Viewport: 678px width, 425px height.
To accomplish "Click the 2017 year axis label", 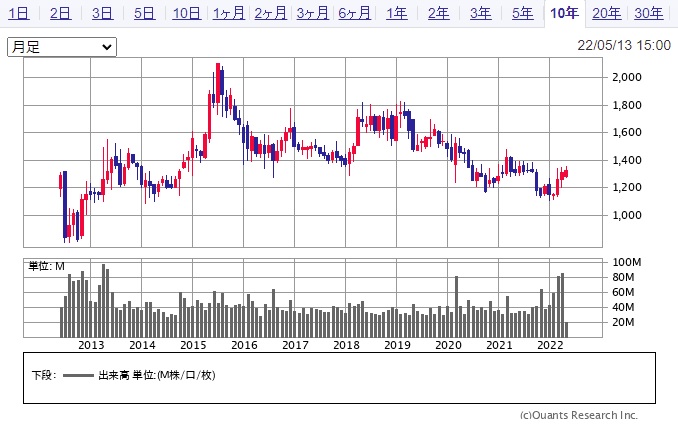I will [295, 345].
